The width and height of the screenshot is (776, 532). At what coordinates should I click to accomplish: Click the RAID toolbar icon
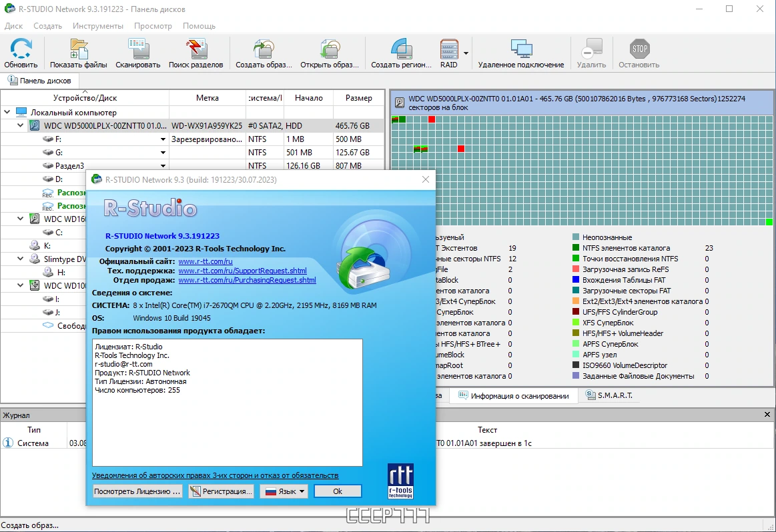[449, 49]
